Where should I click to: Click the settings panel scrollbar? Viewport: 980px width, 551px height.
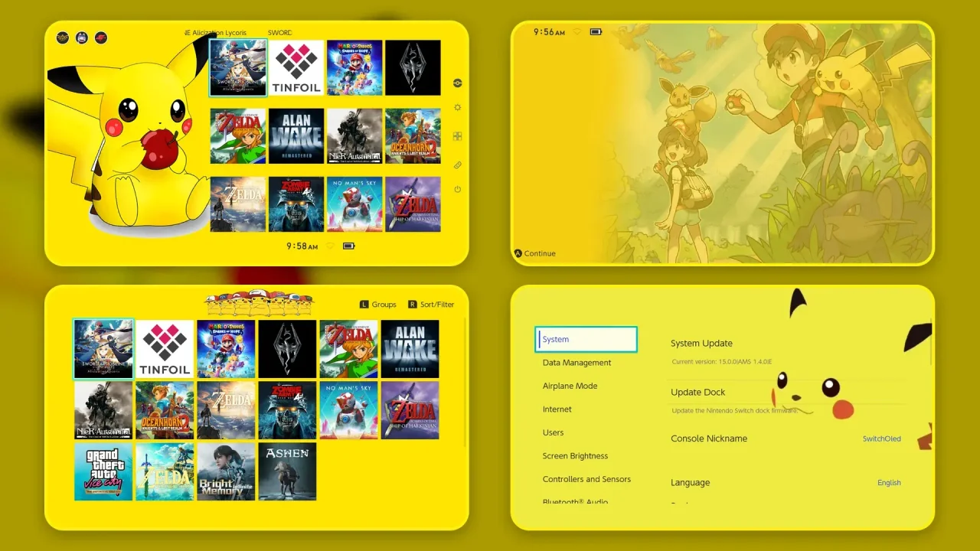(931, 343)
